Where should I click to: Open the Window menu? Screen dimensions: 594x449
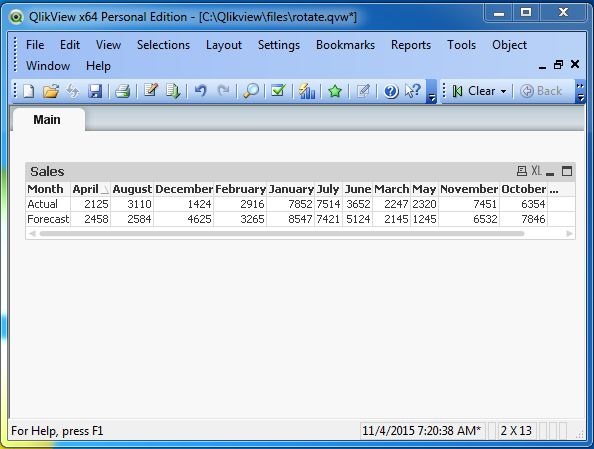click(x=48, y=66)
